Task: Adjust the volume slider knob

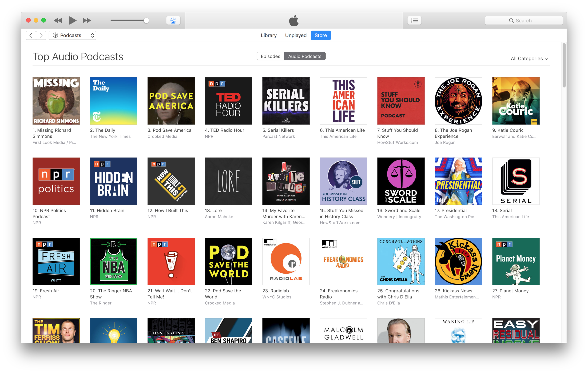Action: pos(146,20)
